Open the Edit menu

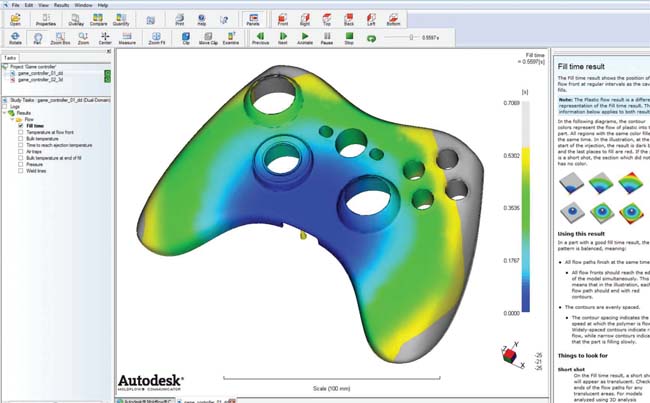pyautogui.click(x=29, y=5)
